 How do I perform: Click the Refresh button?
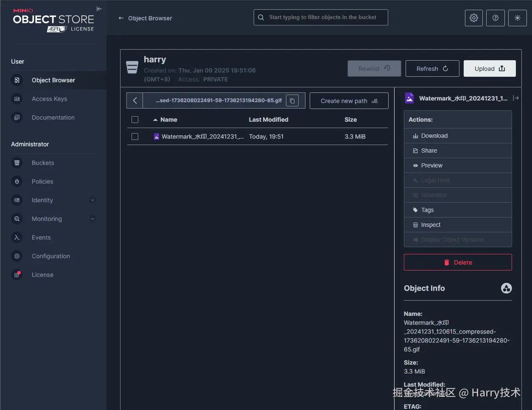[x=432, y=69]
